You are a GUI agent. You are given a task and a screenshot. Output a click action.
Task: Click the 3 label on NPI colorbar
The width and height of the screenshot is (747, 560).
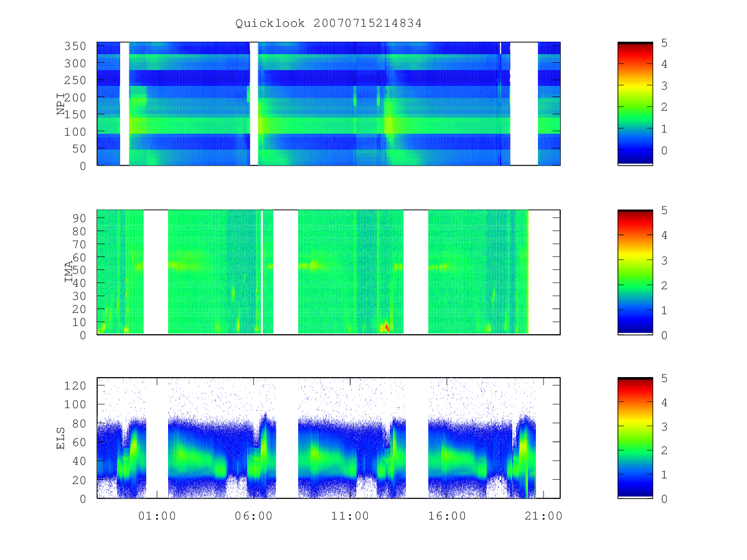(665, 86)
